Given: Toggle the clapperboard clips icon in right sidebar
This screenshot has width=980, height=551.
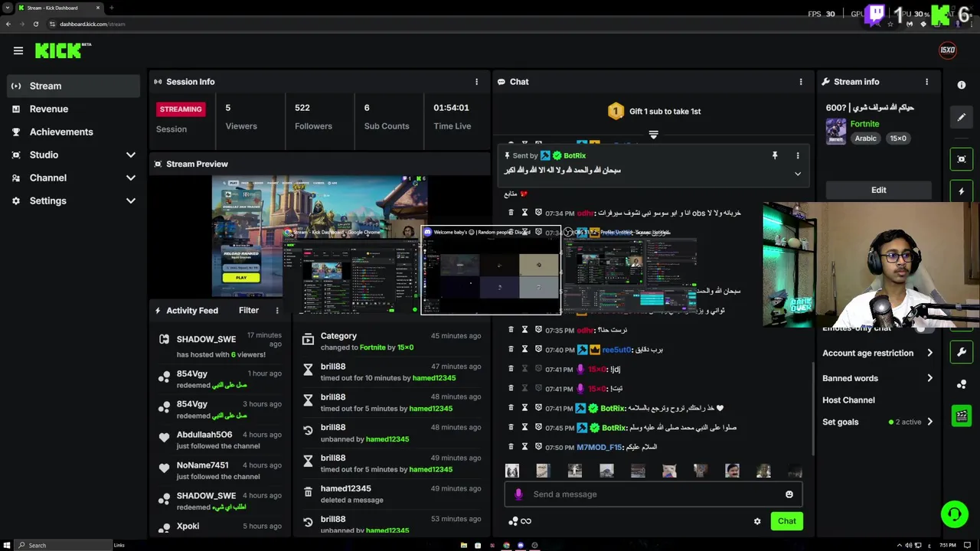Looking at the screenshot, I should [962, 416].
